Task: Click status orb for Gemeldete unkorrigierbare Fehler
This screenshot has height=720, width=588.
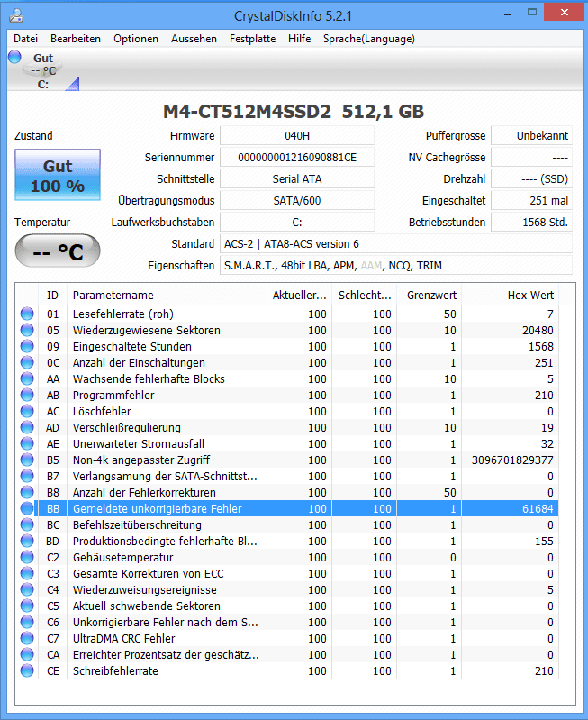Action: (27, 508)
